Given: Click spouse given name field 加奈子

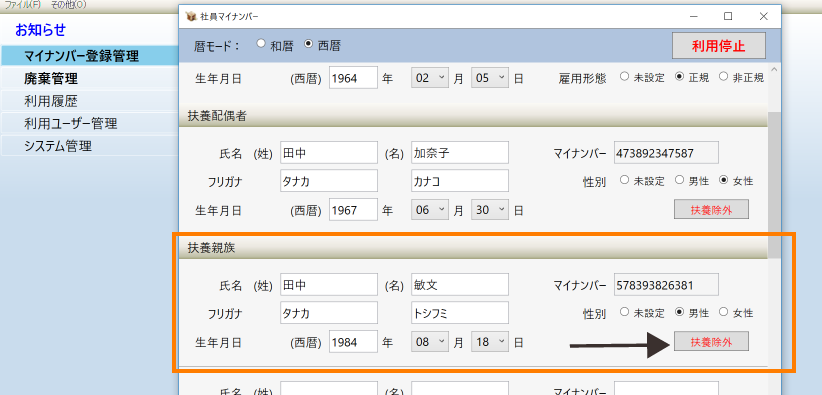Looking at the screenshot, I should point(460,153).
